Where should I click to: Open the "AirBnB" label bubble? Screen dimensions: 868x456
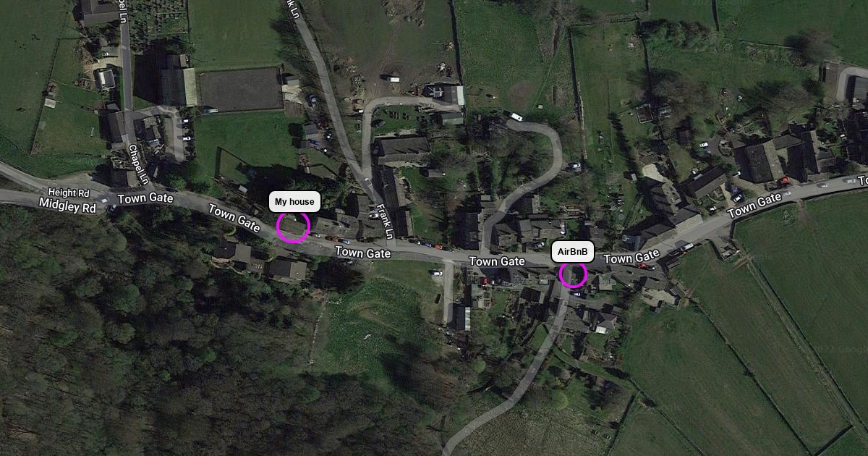coord(573,252)
